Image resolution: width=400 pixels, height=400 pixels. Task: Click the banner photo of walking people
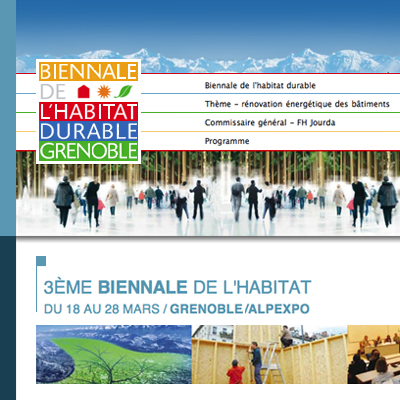click(208, 193)
